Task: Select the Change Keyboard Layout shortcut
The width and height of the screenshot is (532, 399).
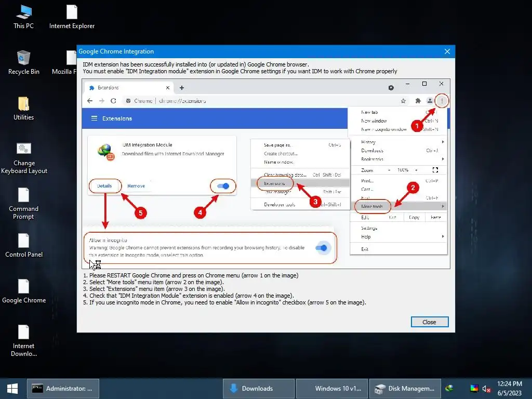Action: point(24,158)
